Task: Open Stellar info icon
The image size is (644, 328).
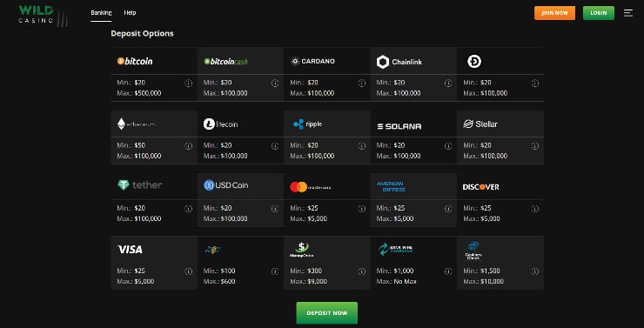Action: 534,146
